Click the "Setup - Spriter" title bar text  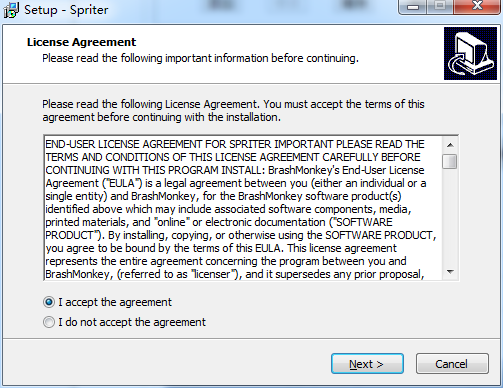(66, 10)
